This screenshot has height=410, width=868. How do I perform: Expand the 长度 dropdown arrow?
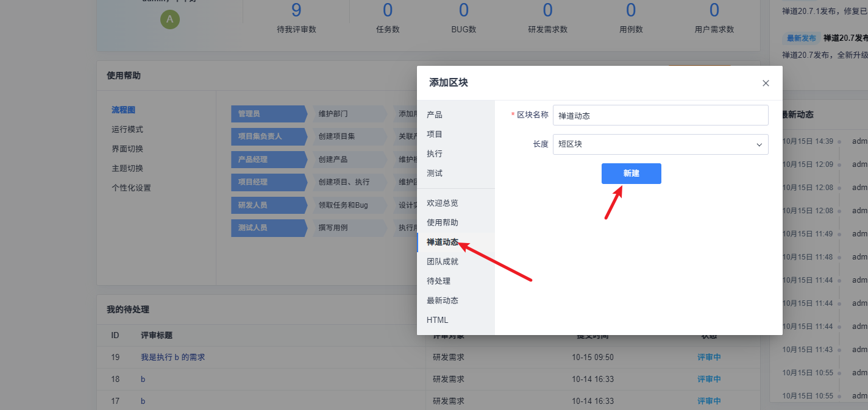[759, 144]
